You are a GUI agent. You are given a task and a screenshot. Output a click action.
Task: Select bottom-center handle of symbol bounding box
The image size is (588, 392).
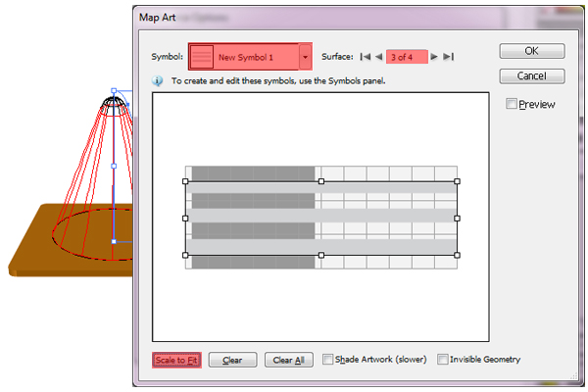[321, 256]
